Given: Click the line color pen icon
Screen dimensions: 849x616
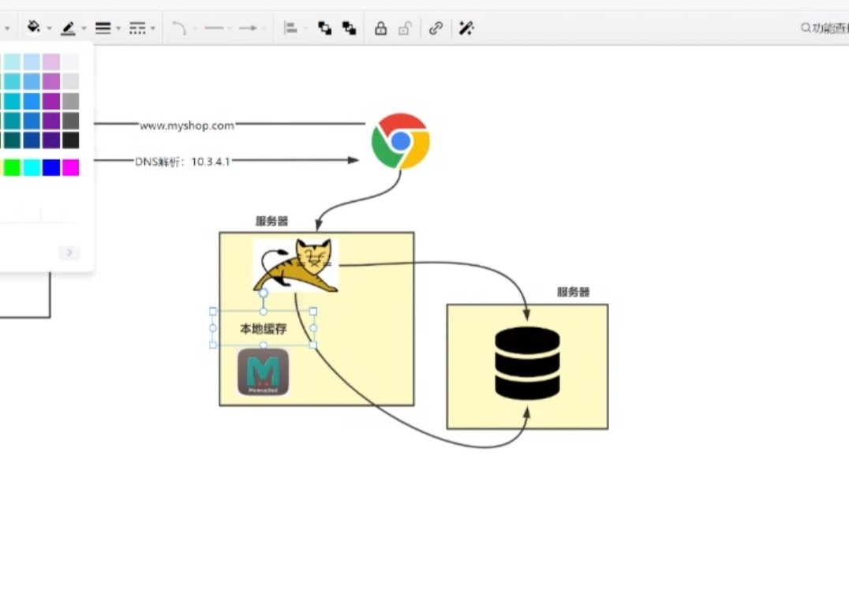Looking at the screenshot, I should pos(68,28).
